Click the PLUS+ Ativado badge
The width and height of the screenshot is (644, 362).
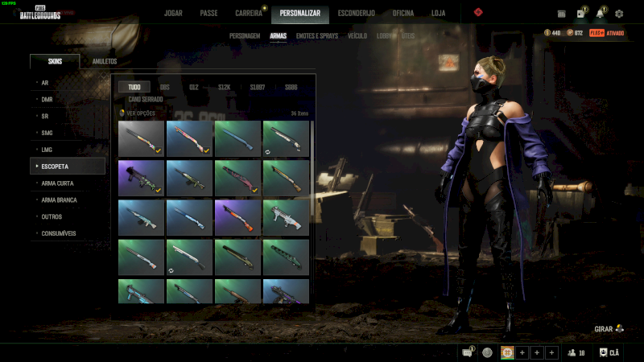[x=607, y=33]
